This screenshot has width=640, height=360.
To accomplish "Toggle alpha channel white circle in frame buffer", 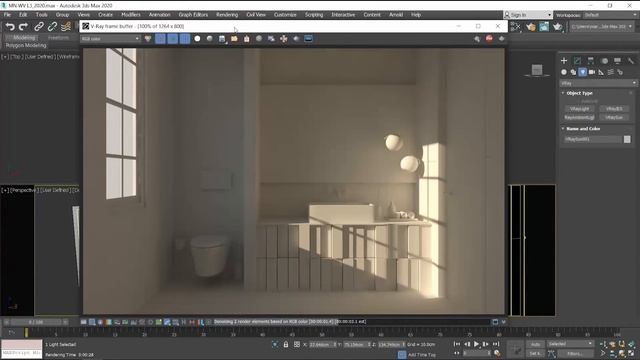I will click(198, 39).
